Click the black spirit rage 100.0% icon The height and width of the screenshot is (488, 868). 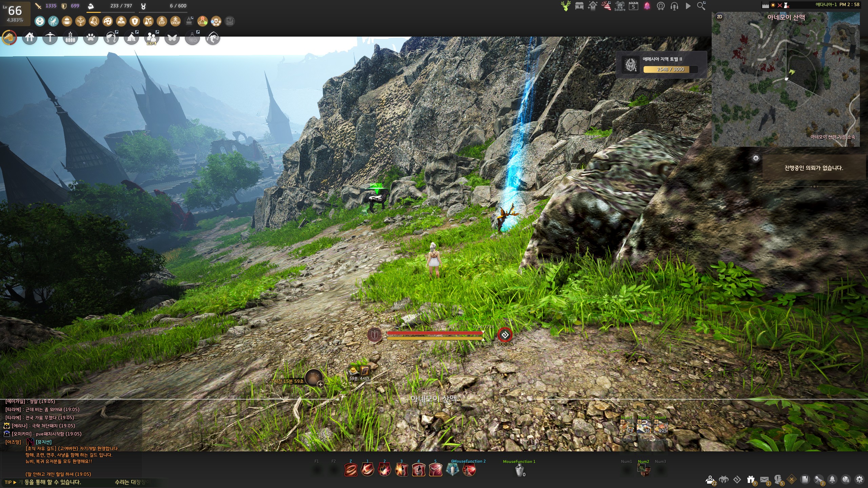pos(505,335)
